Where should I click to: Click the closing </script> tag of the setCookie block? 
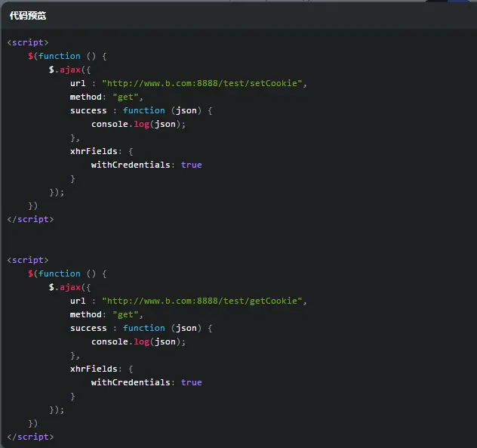30,219
